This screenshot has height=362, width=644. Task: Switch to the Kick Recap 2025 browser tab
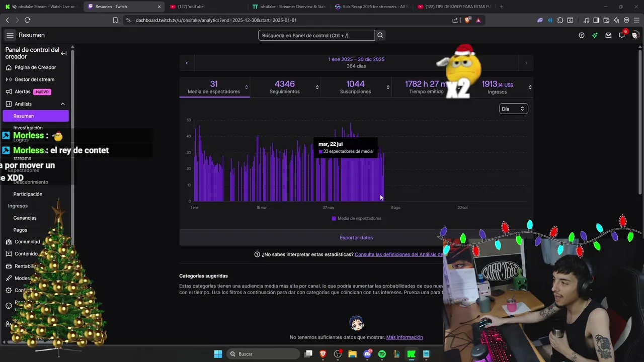click(371, 7)
